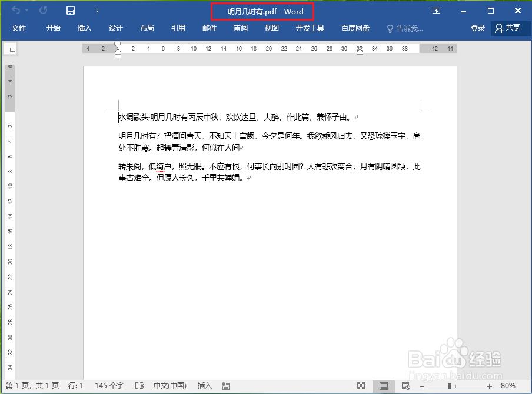Viewport: 532px width, 394px height.
Task: Open the Quick Access Toolbar customize dropdown
Action: (97, 10)
